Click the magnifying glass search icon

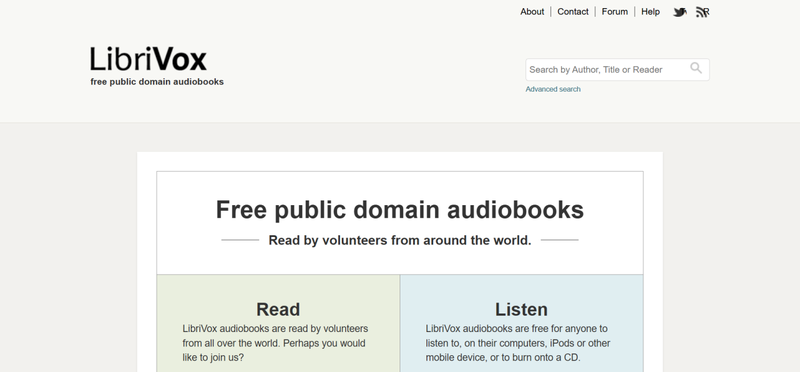696,68
